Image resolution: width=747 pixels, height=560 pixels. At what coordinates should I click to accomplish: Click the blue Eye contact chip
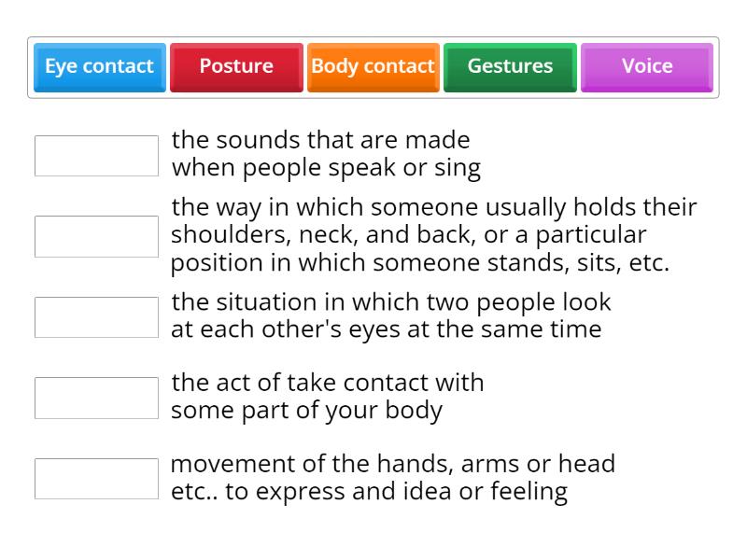pyautogui.click(x=99, y=66)
